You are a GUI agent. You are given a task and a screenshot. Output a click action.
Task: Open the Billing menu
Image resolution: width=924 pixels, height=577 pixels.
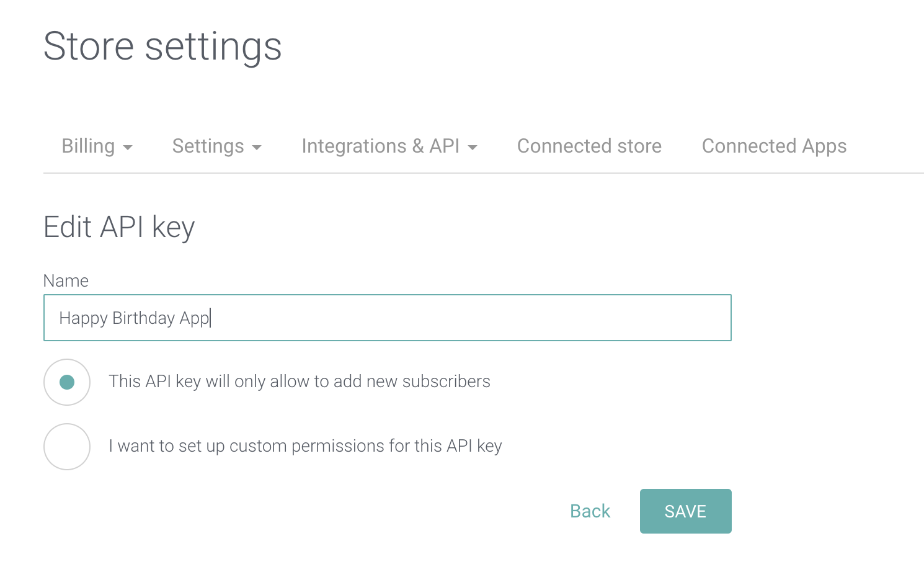tap(89, 146)
